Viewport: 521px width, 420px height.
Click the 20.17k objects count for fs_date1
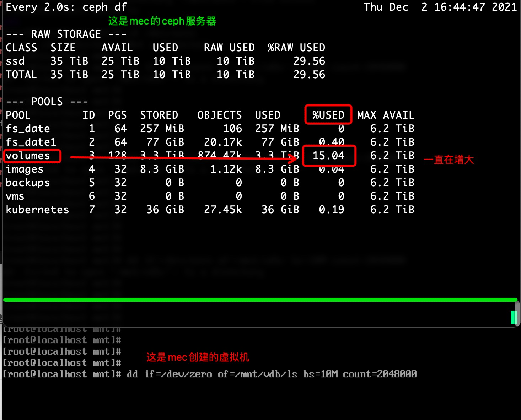(x=223, y=142)
